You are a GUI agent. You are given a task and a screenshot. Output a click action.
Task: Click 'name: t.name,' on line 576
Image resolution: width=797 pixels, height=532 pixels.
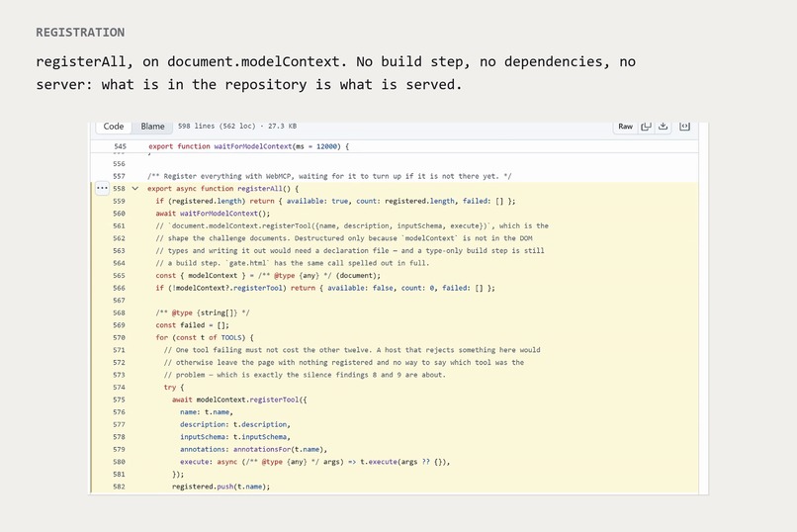pyautogui.click(x=207, y=412)
